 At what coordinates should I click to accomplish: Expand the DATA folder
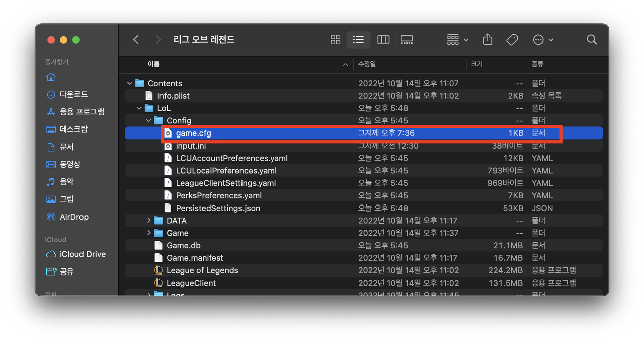(x=148, y=221)
